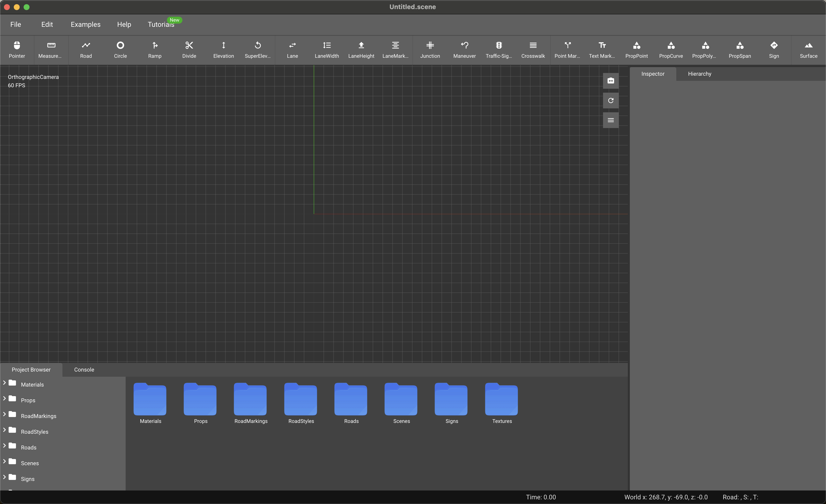Open the Examples menu
Screen dimensions: 826x504
point(86,25)
